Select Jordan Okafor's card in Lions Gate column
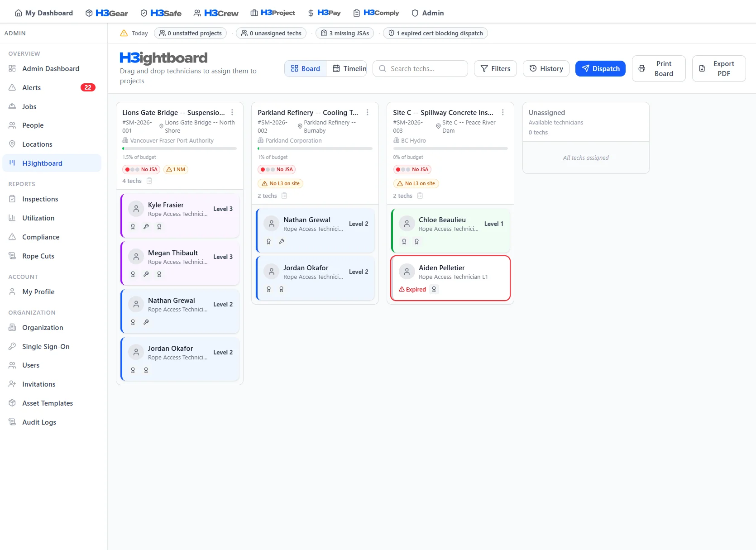Image resolution: width=756 pixels, height=550 pixels. [x=180, y=359]
